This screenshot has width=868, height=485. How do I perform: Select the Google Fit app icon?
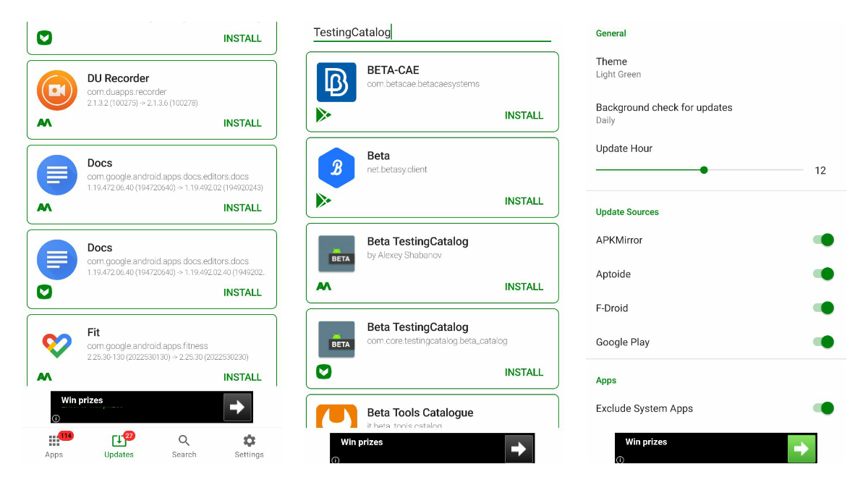(56, 345)
